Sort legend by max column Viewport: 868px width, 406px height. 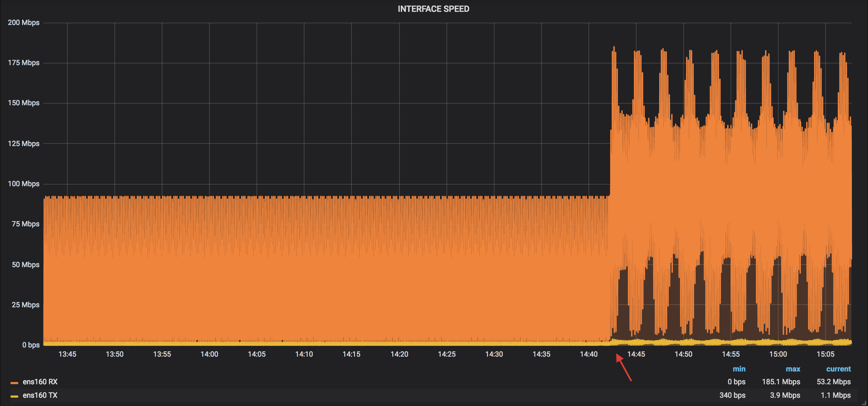click(793, 369)
